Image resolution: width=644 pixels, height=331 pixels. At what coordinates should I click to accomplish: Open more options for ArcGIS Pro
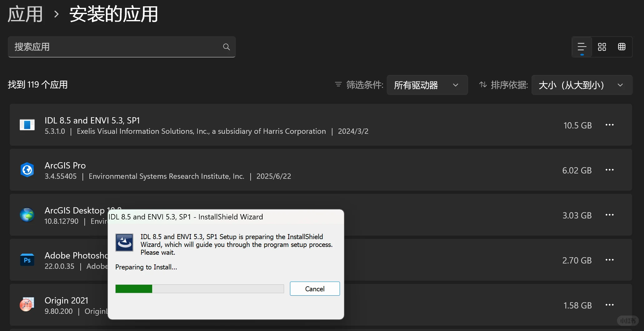coord(610,170)
